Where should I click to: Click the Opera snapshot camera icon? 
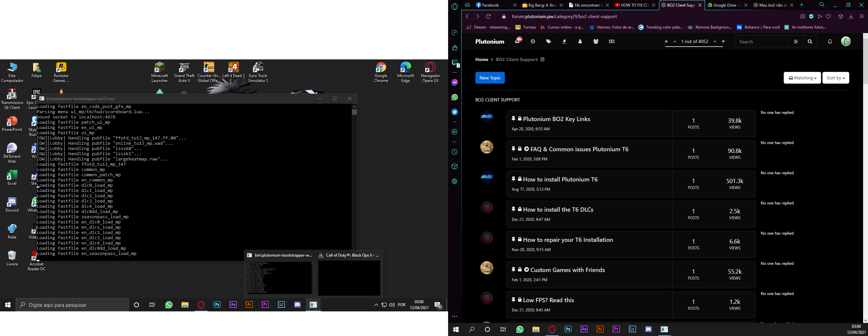coord(803,16)
